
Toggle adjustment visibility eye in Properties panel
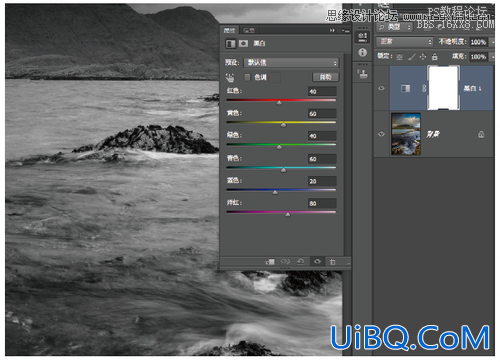tap(317, 262)
